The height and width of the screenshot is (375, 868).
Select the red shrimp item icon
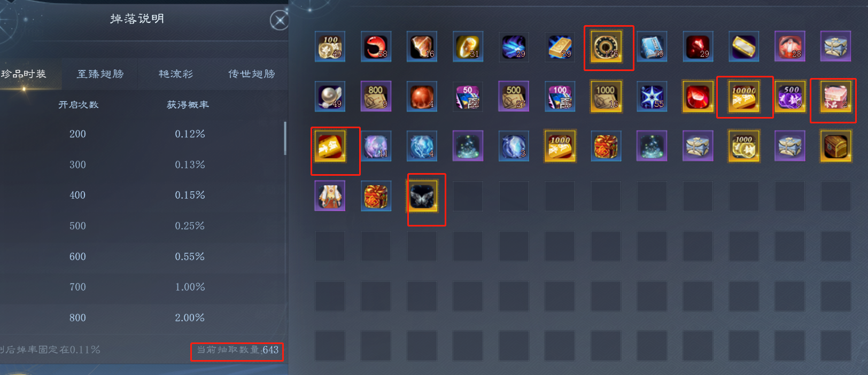coord(376,46)
